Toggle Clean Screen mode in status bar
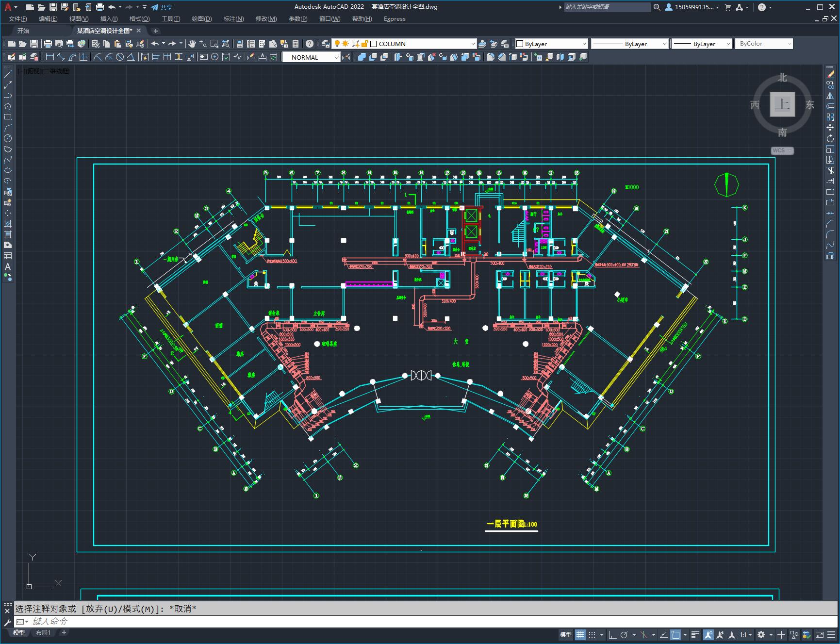The height and width of the screenshot is (644, 840). coord(820,634)
